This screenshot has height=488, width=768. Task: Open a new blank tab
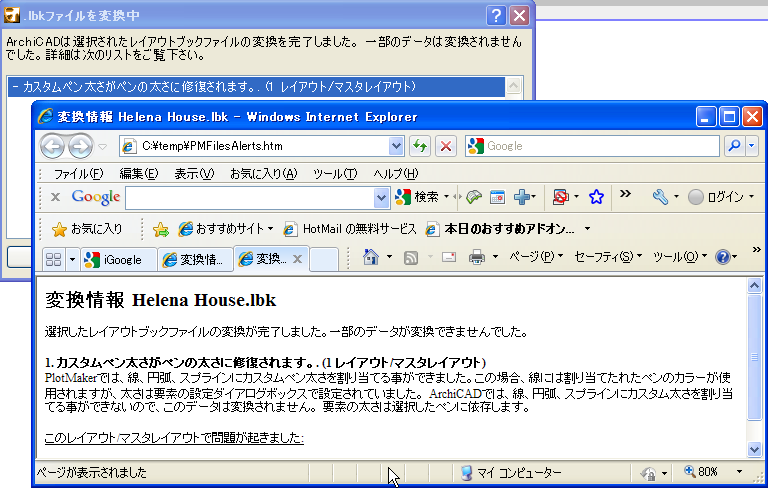[324, 259]
